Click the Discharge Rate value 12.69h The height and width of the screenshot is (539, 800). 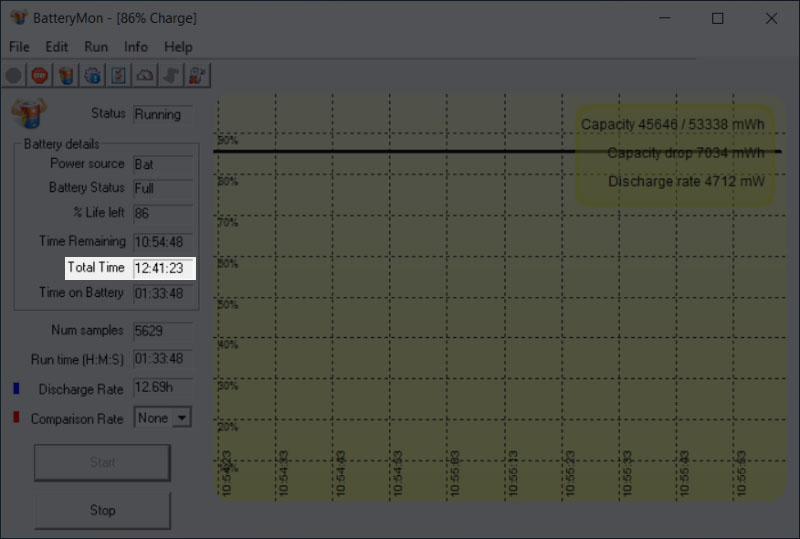click(163, 387)
